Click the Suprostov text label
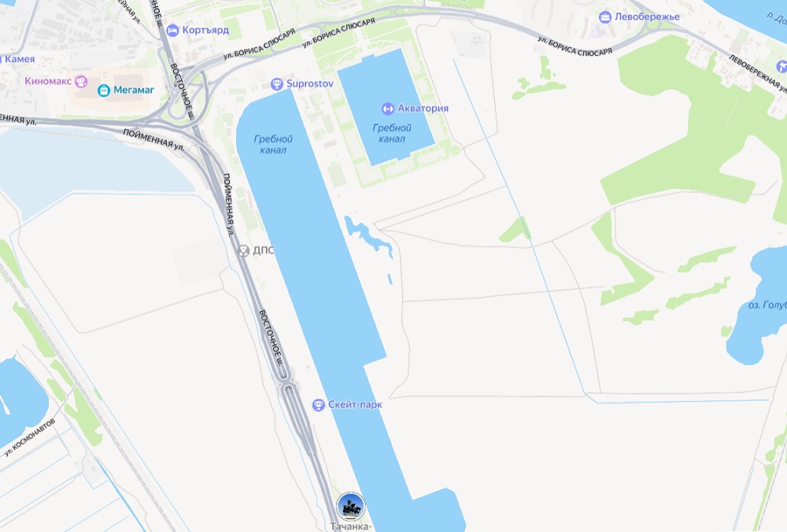The image size is (787, 532). (309, 84)
